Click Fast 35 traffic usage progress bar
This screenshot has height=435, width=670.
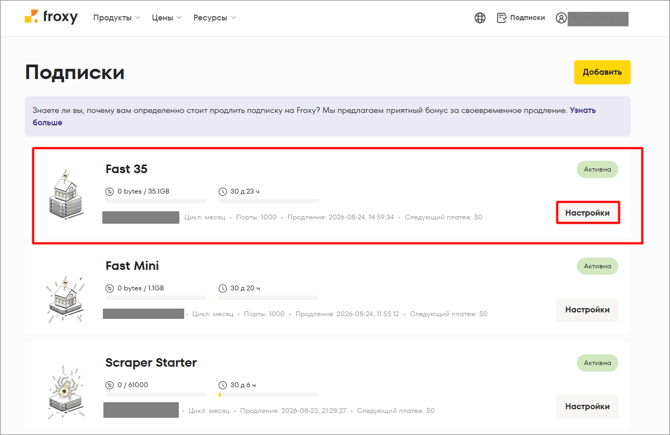click(156, 201)
